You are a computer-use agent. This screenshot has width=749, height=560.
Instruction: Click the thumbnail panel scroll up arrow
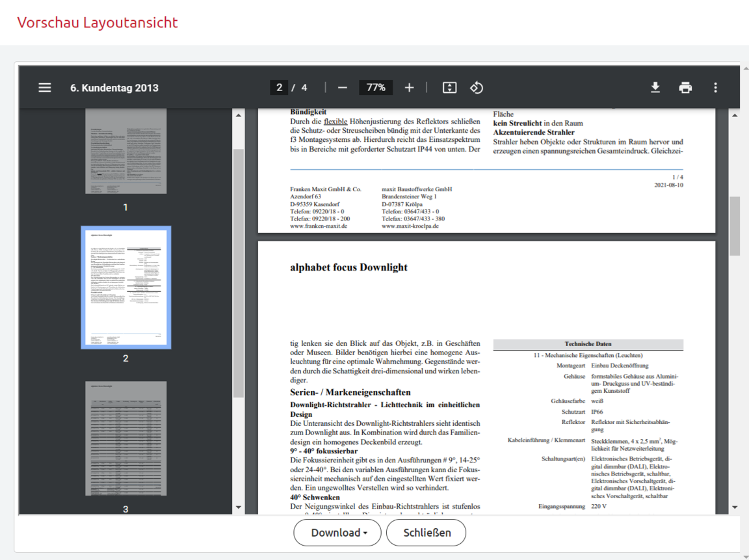pyautogui.click(x=239, y=115)
